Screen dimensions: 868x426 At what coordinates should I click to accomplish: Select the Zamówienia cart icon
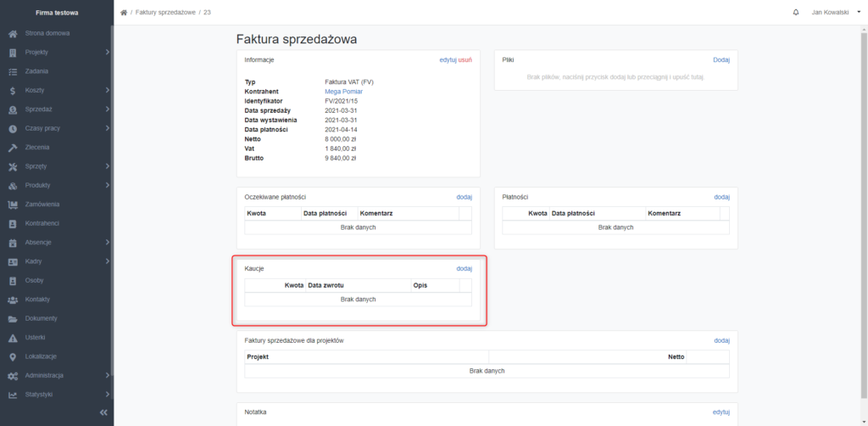tap(14, 205)
